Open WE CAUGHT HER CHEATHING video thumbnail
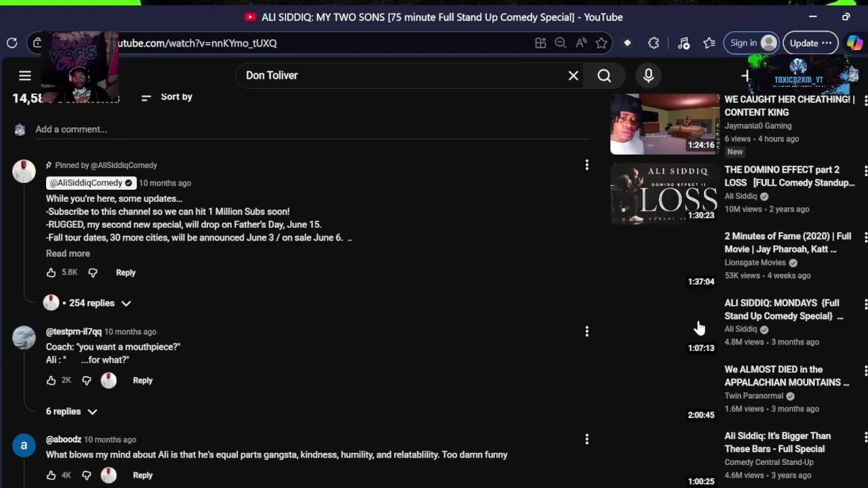 (665, 124)
